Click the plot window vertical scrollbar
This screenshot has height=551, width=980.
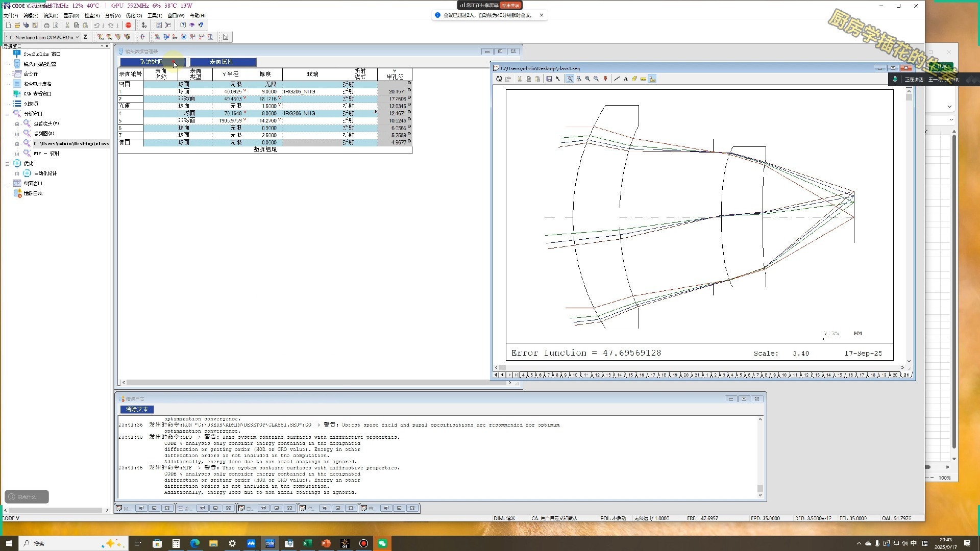tap(909, 224)
